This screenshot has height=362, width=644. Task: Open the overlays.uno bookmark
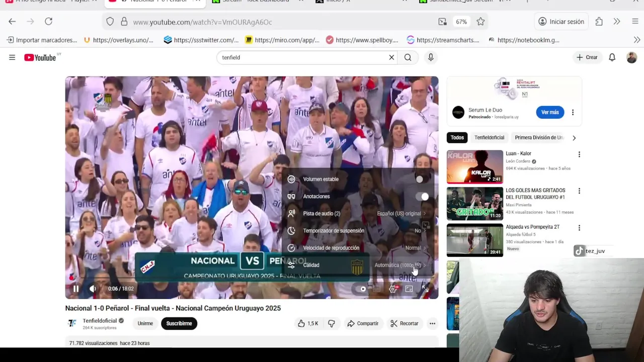(x=119, y=40)
